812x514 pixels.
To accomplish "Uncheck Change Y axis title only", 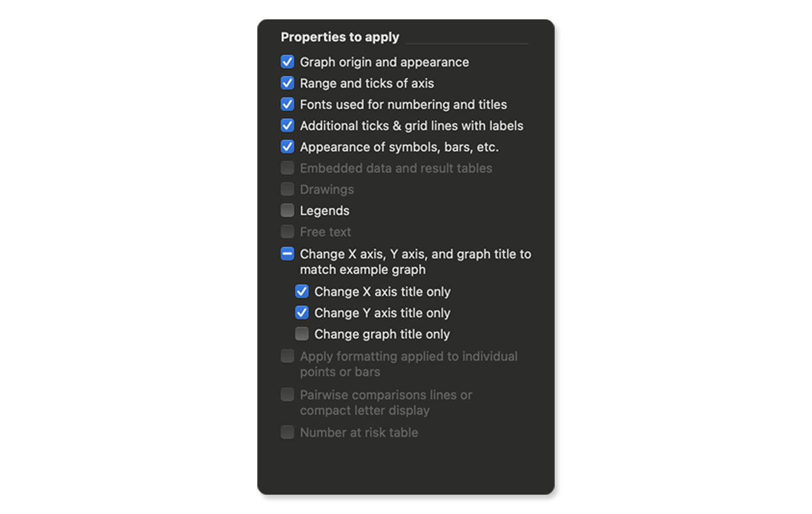I will coord(302,313).
